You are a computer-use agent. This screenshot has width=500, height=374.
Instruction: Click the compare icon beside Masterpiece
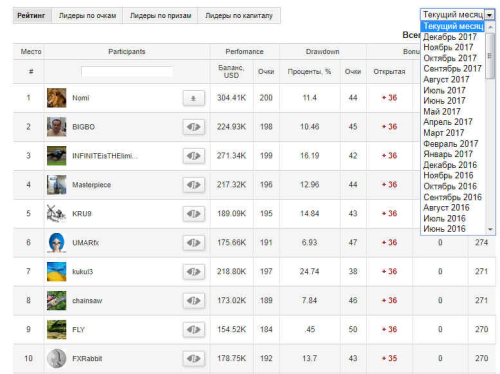tap(194, 185)
